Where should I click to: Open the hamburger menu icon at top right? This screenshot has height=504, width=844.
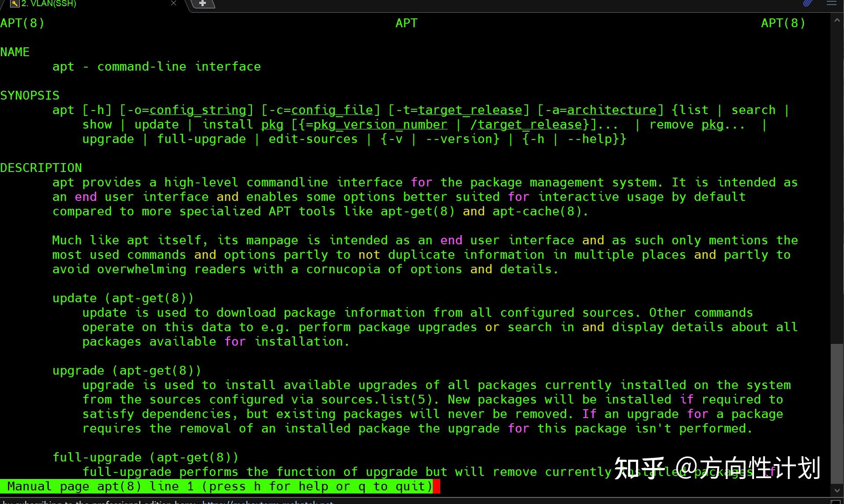[833, 4]
